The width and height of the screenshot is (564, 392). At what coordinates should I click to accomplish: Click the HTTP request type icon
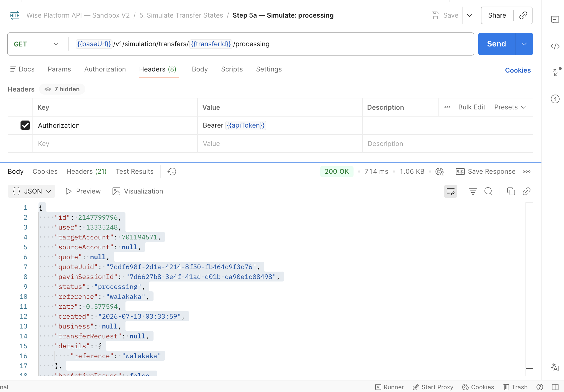click(15, 15)
